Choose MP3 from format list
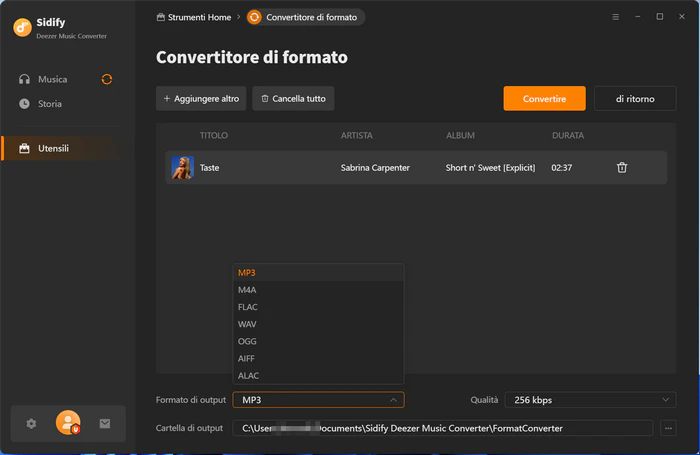Viewport: 700px width, 455px height. point(318,273)
